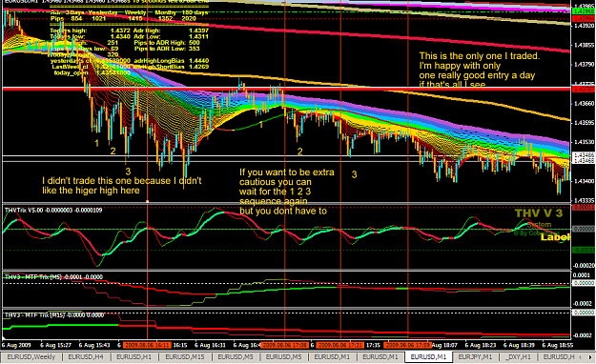Click the Adr High 1.4397 value

click(x=198, y=30)
